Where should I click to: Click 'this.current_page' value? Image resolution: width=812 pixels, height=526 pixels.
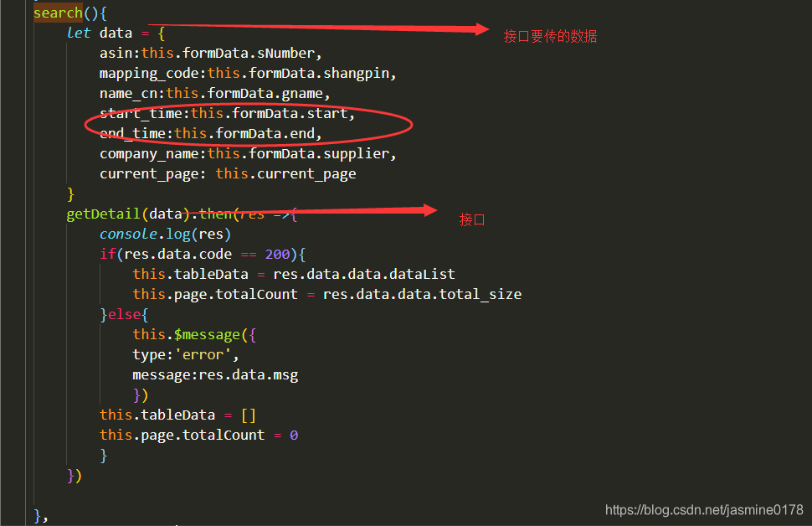click(285, 174)
